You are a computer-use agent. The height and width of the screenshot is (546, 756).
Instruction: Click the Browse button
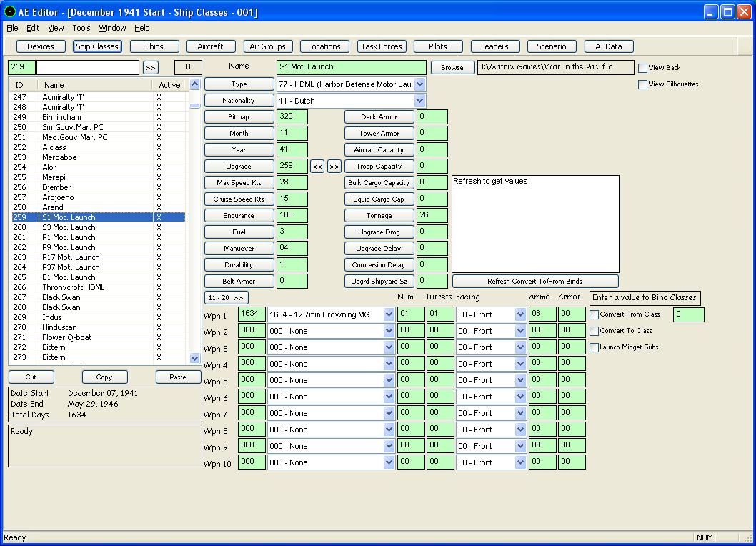452,67
